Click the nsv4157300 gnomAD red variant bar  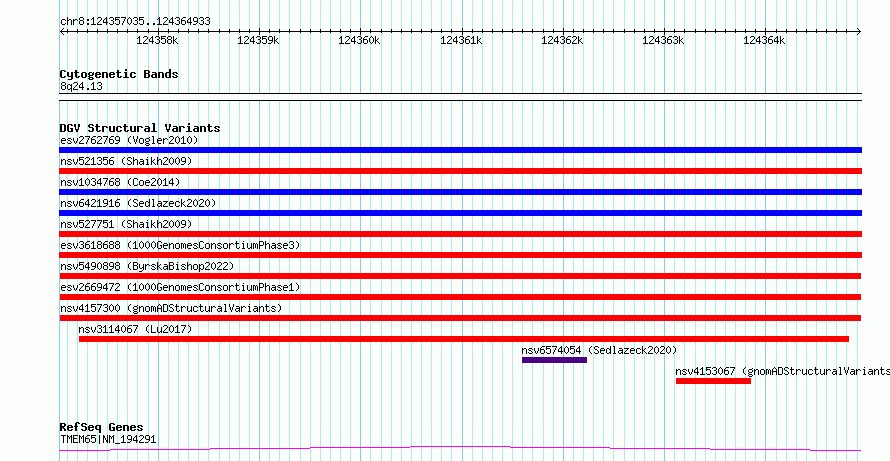point(460,318)
